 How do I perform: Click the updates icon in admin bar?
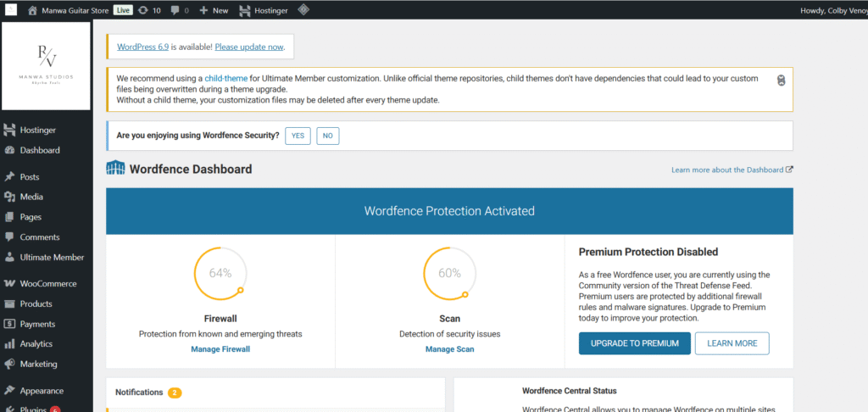tap(142, 10)
